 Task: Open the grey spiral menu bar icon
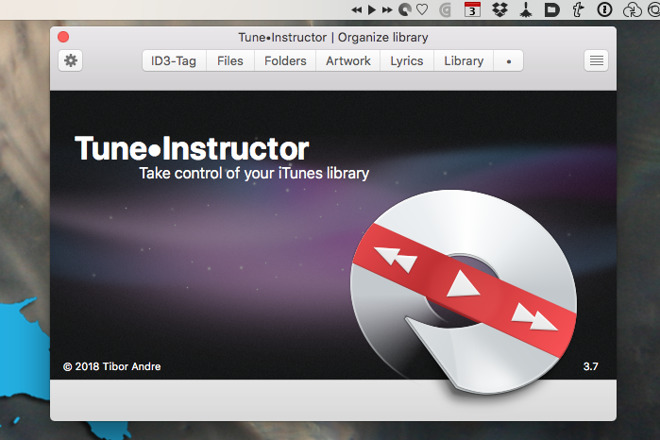(x=445, y=10)
